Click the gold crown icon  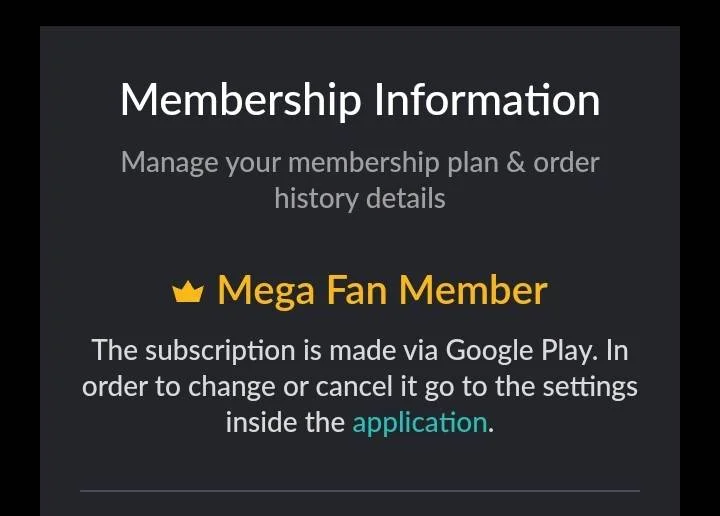(188, 292)
